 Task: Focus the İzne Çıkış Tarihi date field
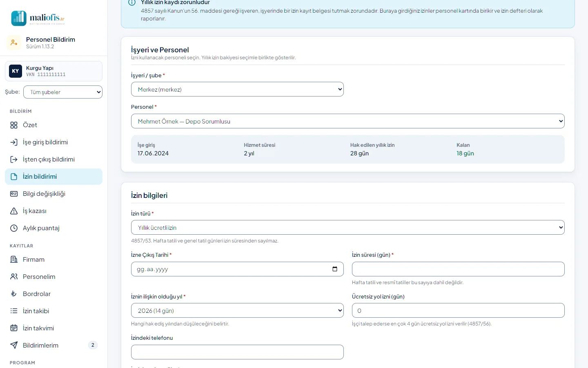point(237,269)
